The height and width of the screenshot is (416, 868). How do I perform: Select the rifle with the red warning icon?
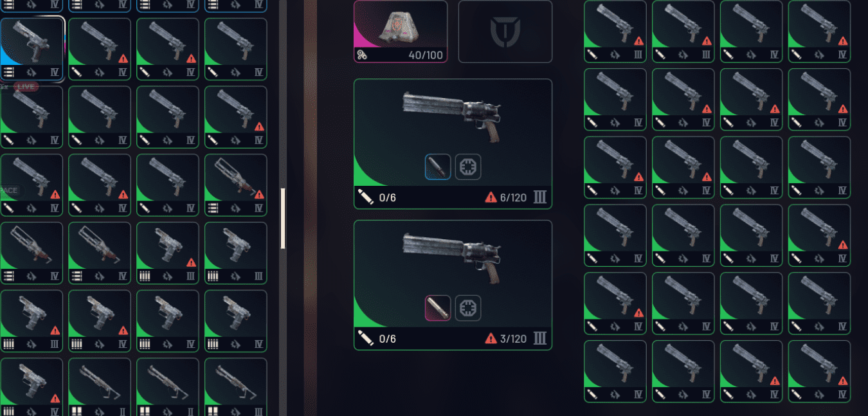point(235,185)
